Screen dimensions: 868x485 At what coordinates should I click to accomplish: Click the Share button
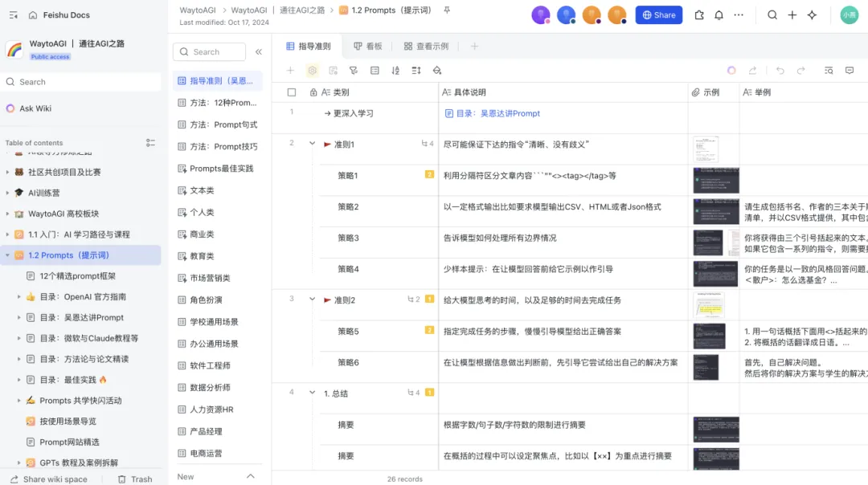pyautogui.click(x=659, y=15)
